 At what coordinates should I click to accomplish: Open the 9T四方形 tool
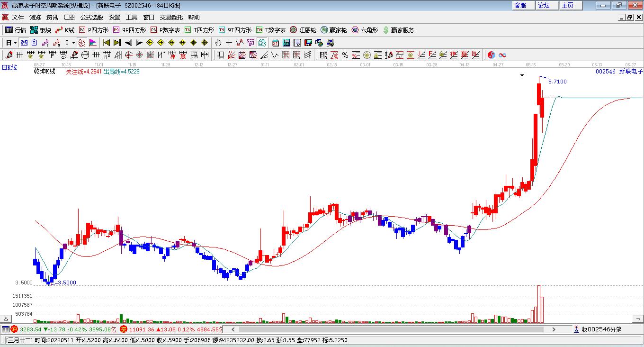click(235, 30)
